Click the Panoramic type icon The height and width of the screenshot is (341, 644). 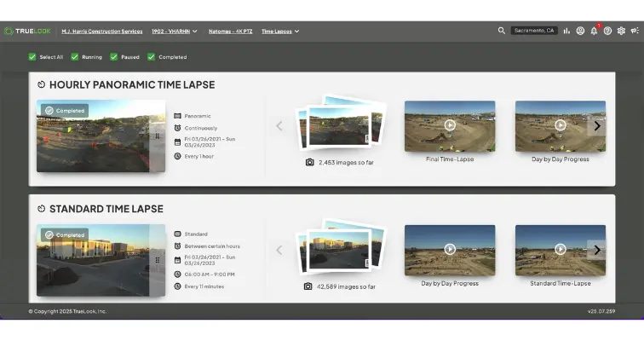click(x=177, y=116)
